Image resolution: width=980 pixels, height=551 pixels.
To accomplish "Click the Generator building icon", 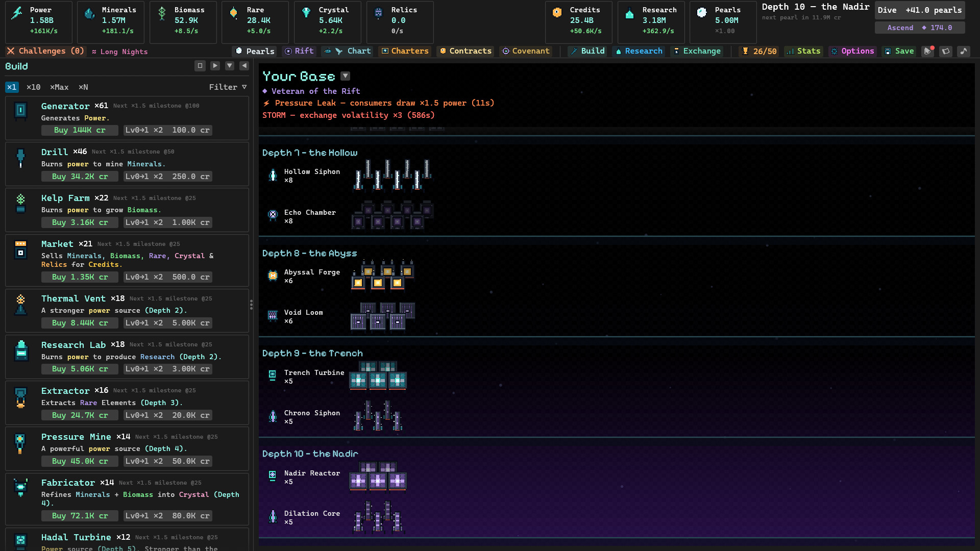I will click(x=20, y=111).
